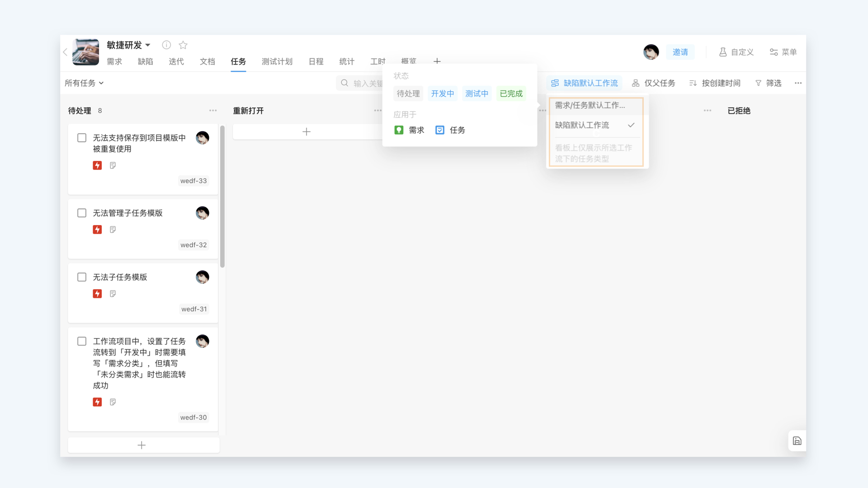This screenshot has height=488, width=868.
Task: Switch to the 缺陷 tab
Action: (146, 62)
